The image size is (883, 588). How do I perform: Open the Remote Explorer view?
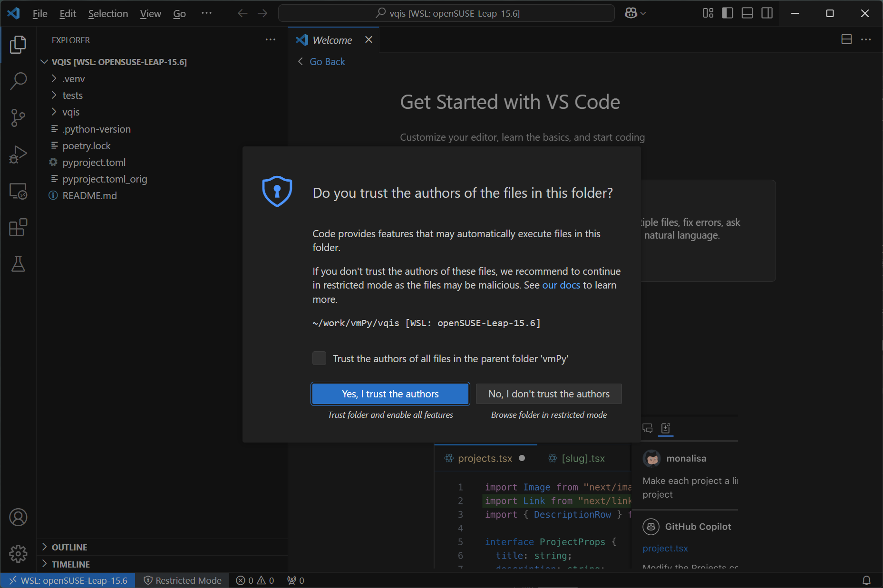click(x=18, y=191)
